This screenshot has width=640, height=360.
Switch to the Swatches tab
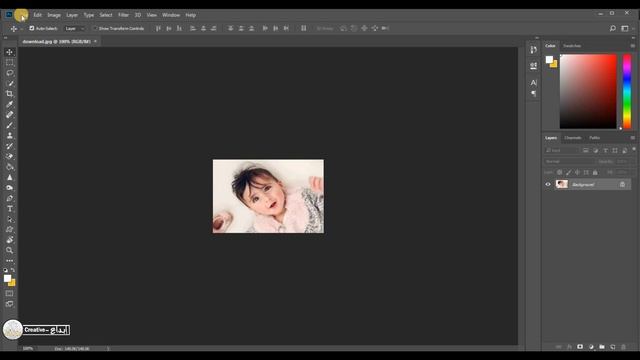pyautogui.click(x=572, y=46)
